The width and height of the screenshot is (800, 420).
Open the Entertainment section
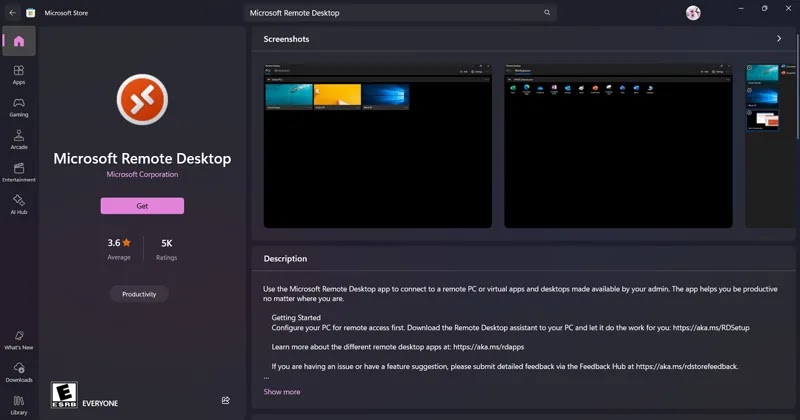pos(19,172)
